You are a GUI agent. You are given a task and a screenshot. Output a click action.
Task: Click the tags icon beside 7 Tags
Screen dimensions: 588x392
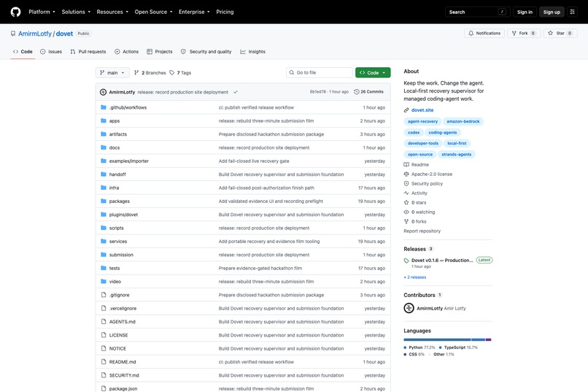point(171,73)
